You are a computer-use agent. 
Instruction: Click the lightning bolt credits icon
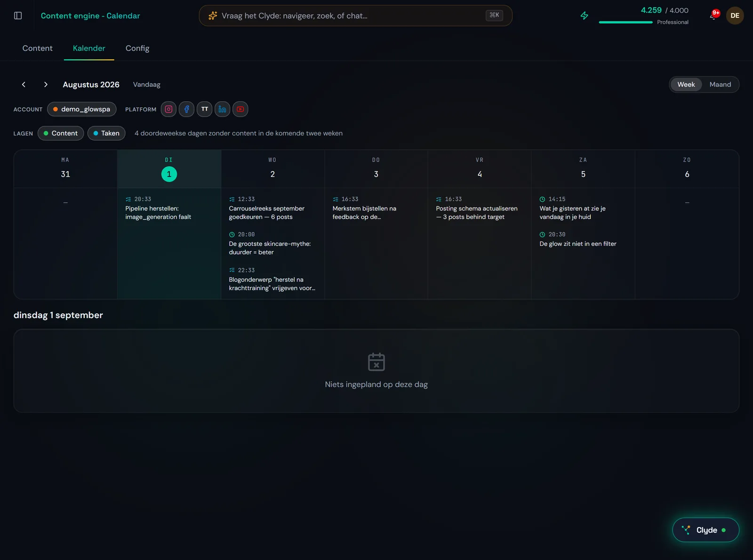tap(585, 16)
